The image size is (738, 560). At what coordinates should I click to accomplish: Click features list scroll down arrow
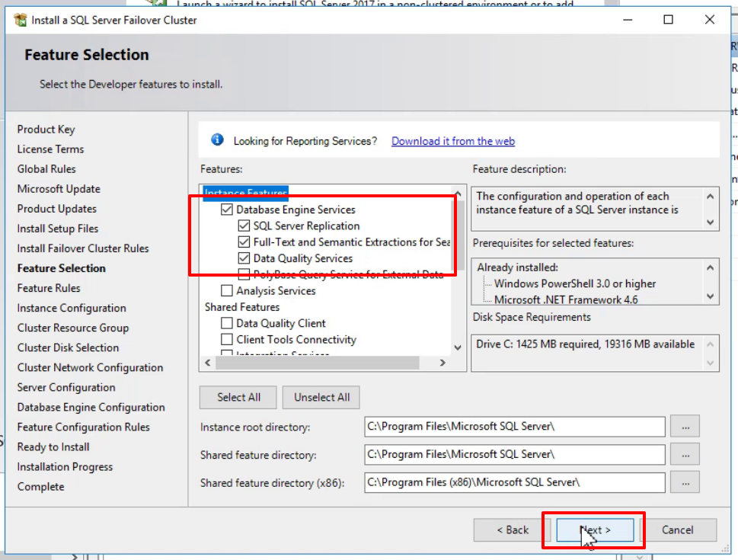tap(458, 347)
